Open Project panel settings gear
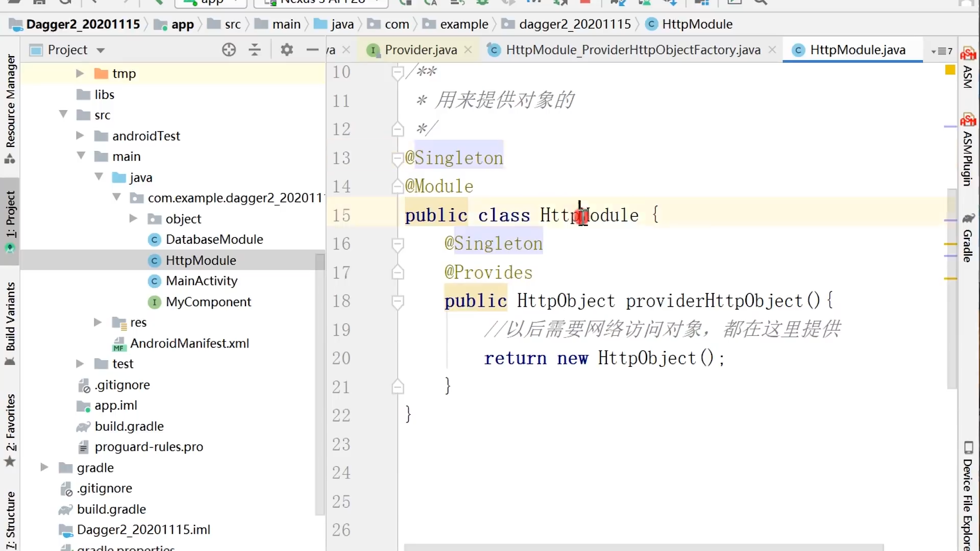The width and height of the screenshot is (980, 551). (x=287, y=49)
